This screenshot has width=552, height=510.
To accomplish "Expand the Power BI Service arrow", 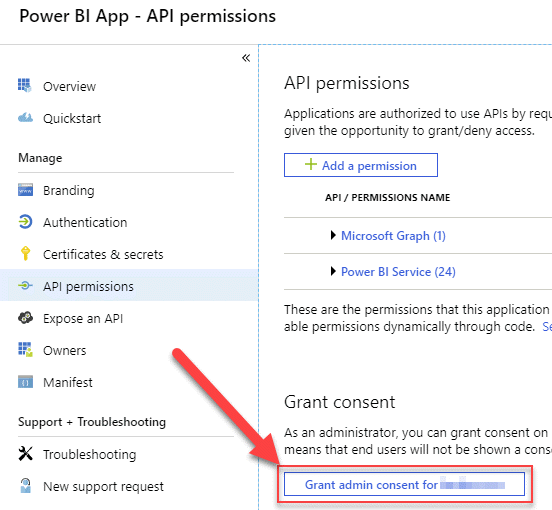I will coord(333,271).
